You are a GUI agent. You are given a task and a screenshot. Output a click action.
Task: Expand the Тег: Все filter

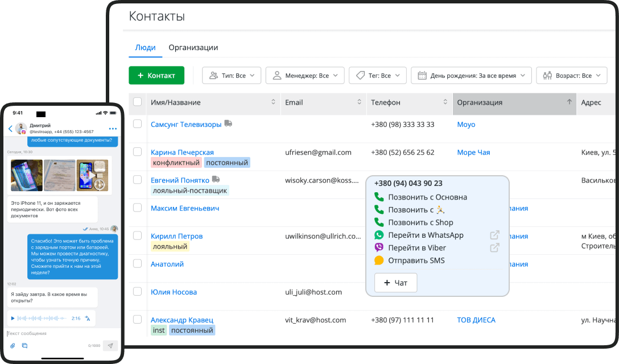pos(377,75)
